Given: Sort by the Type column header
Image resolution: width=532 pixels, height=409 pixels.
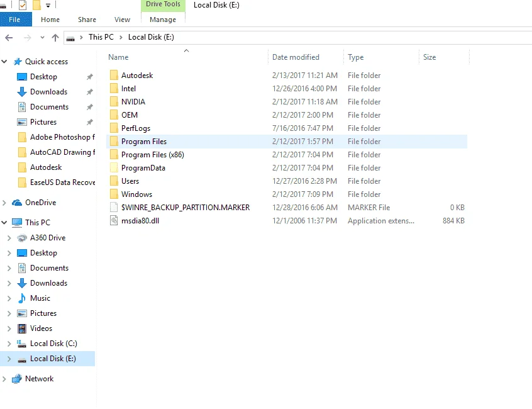Looking at the screenshot, I should [355, 57].
